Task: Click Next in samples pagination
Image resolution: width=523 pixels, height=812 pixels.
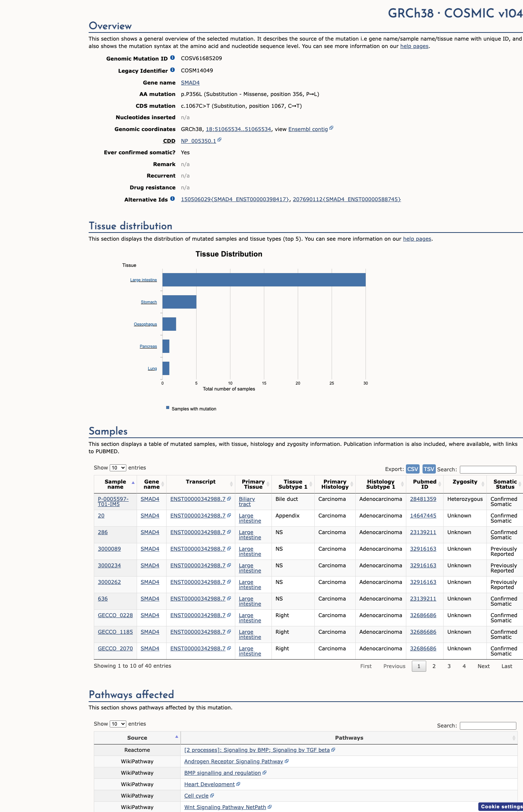Action: (483, 666)
